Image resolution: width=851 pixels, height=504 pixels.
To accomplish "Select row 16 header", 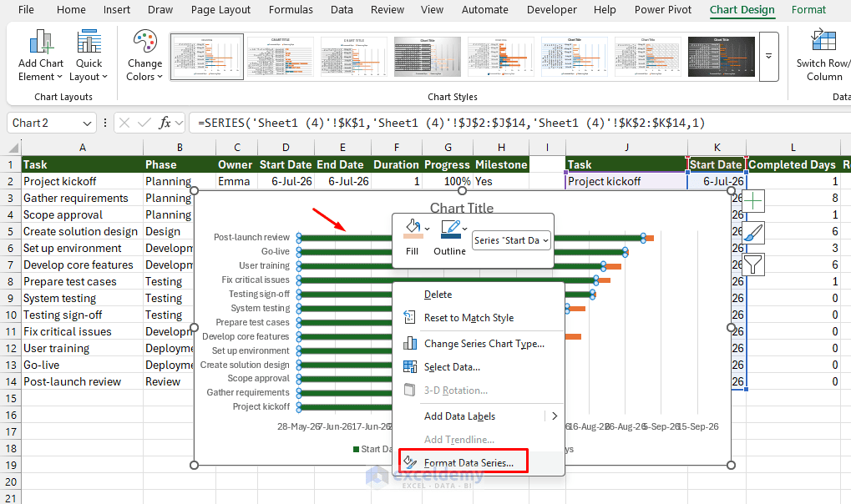I will tap(11, 415).
